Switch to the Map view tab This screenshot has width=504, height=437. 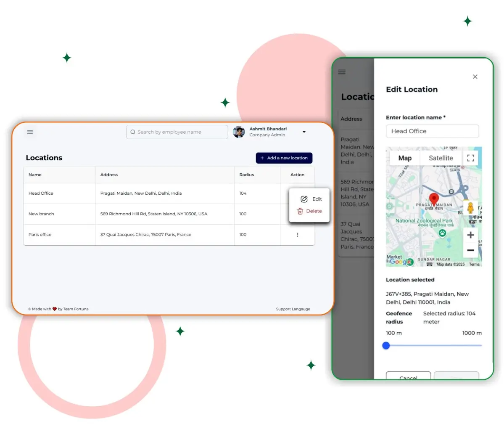tap(405, 158)
